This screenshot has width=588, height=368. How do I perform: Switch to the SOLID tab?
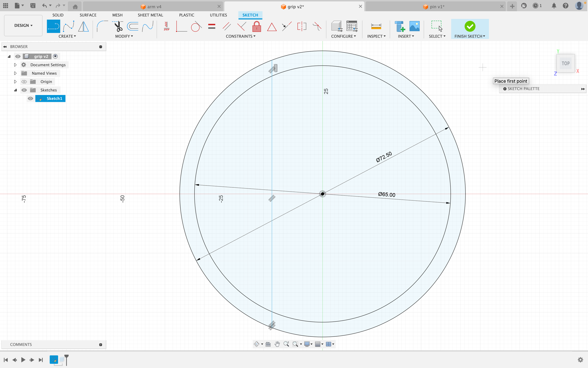[58, 15]
